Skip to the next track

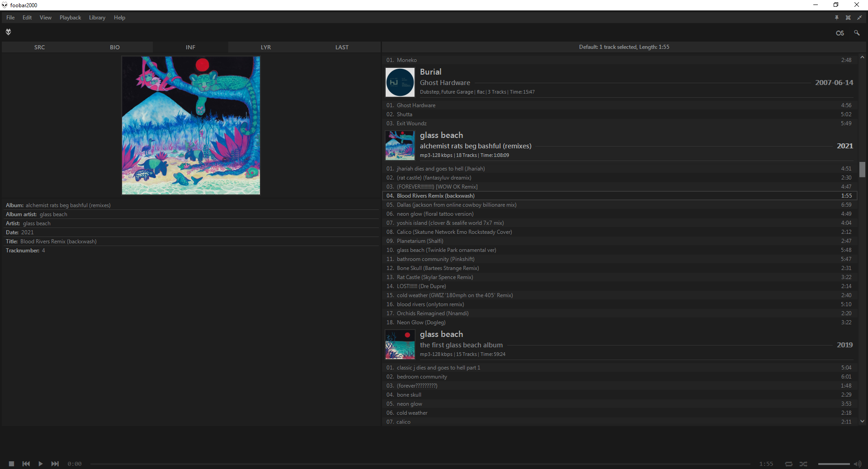pyautogui.click(x=55, y=464)
